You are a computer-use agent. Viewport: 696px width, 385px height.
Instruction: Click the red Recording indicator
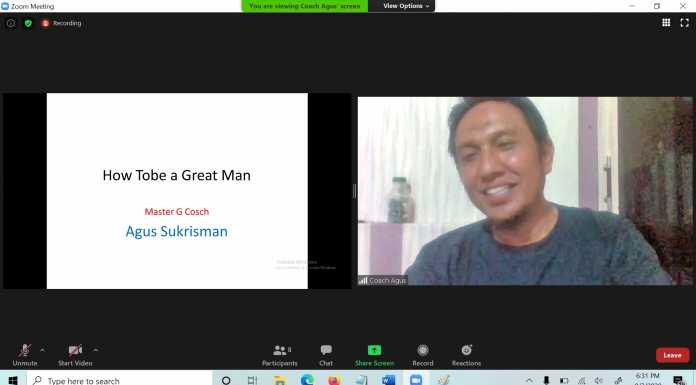click(61, 23)
